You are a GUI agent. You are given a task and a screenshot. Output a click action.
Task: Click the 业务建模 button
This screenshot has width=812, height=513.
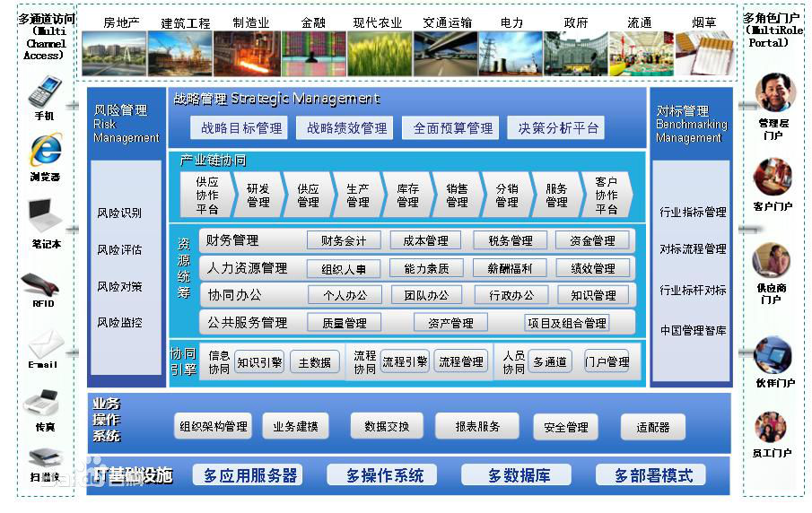click(x=296, y=426)
